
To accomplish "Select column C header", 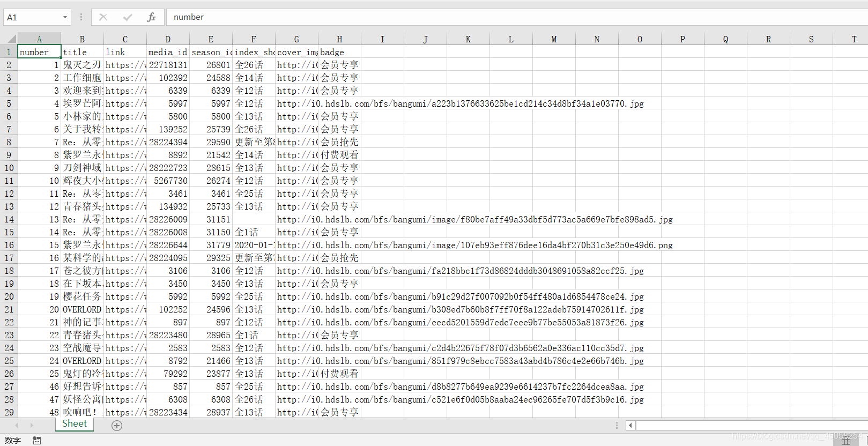I will click(125, 39).
